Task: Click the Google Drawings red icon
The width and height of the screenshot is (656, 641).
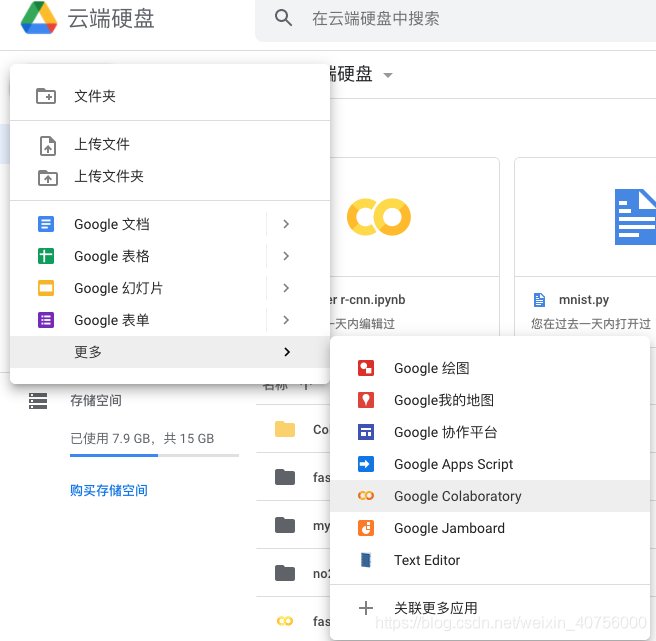Action: pos(366,368)
